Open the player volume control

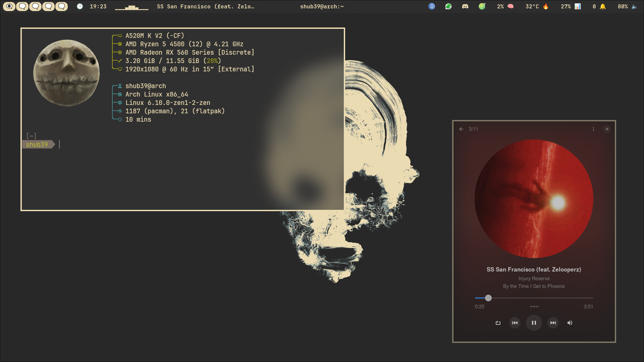(570, 323)
